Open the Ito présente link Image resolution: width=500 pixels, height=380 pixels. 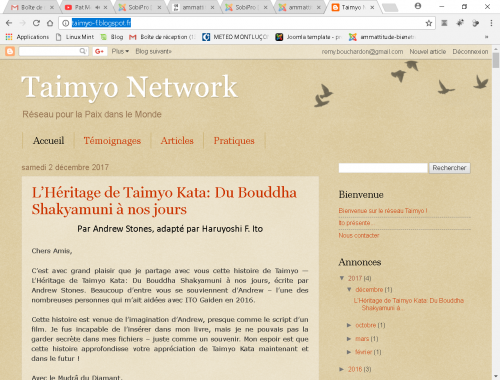click(356, 223)
